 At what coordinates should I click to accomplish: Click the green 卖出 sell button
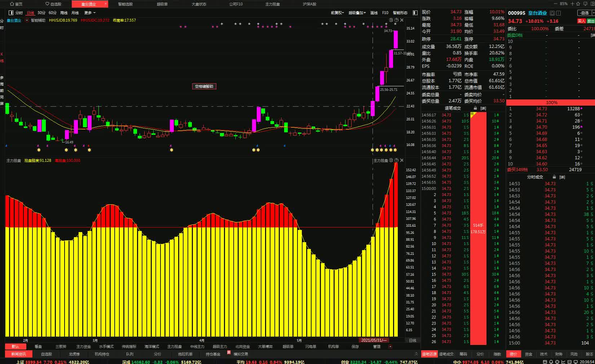point(591,21)
